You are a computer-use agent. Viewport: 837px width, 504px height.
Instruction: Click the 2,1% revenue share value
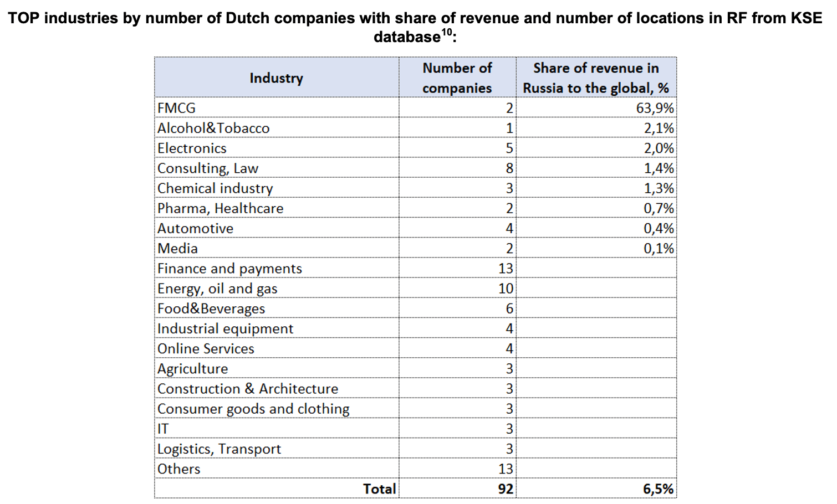point(659,128)
